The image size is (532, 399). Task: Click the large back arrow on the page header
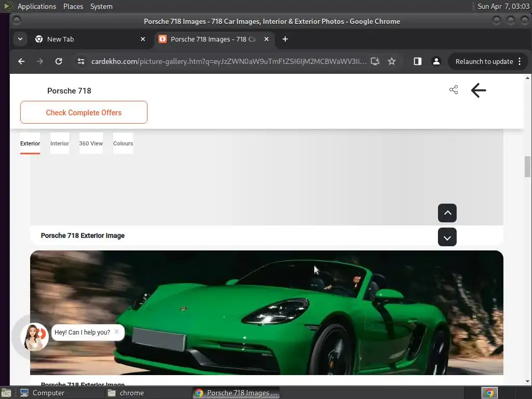click(478, 90)
